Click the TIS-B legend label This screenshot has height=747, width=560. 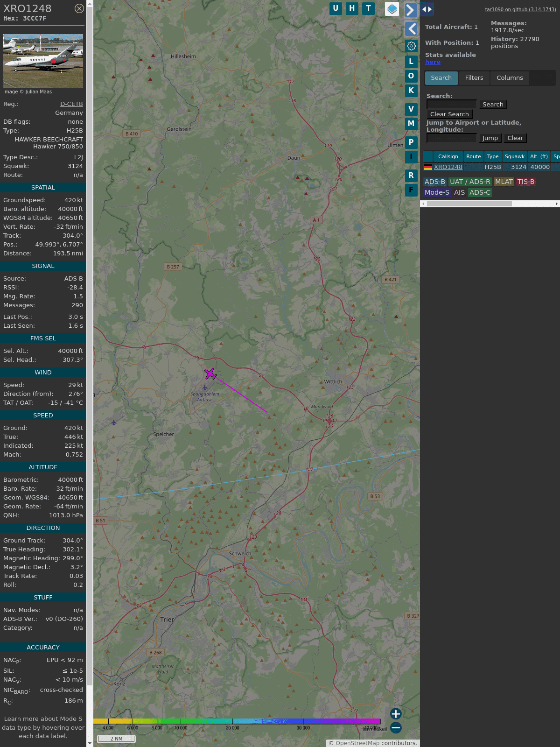click(x=526, y=182)
